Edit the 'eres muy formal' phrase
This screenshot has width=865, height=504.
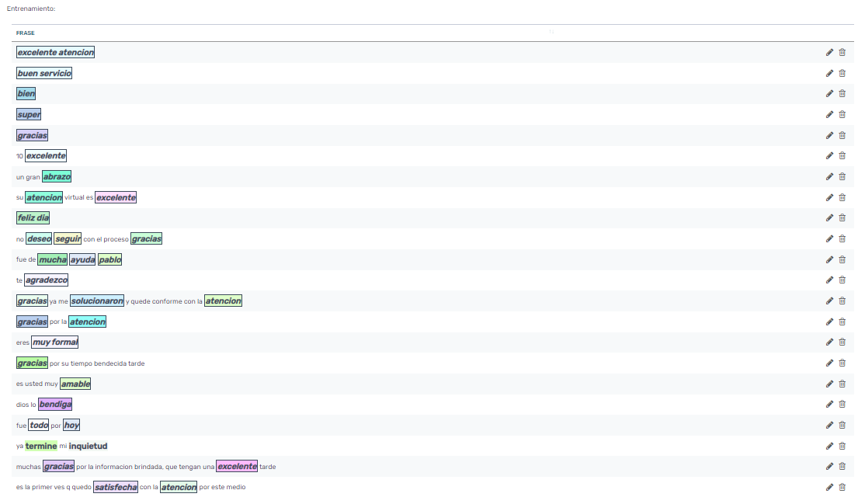pos(829,342)
